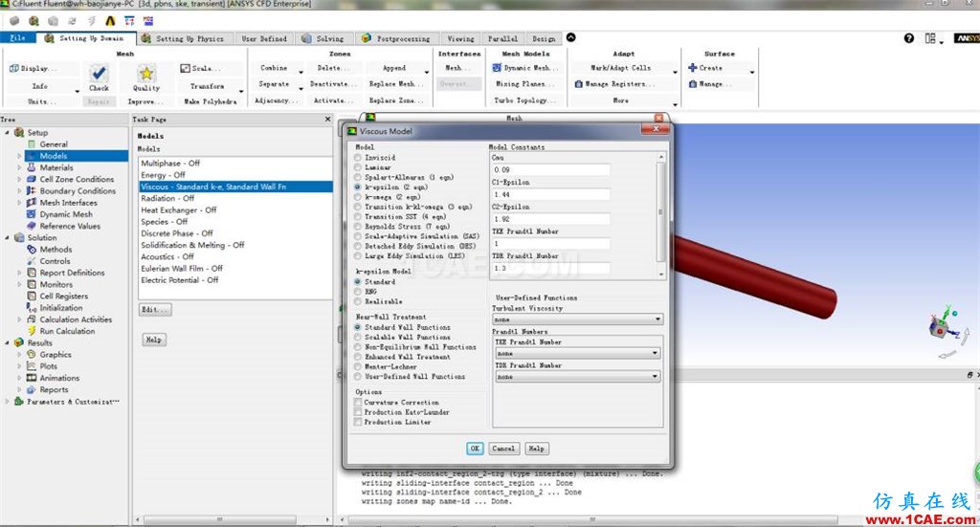Click Help in Viscous Model dialog

coord(536,449)
